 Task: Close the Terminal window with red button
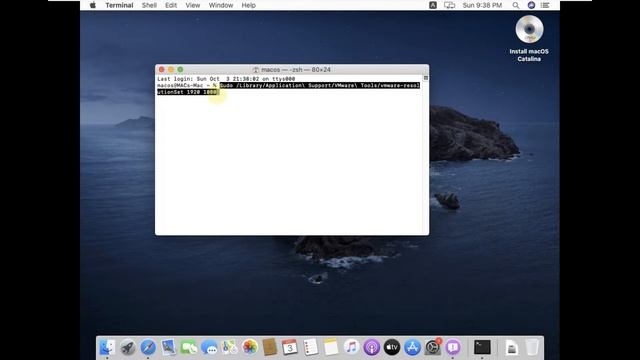click(x=162, y=70)
